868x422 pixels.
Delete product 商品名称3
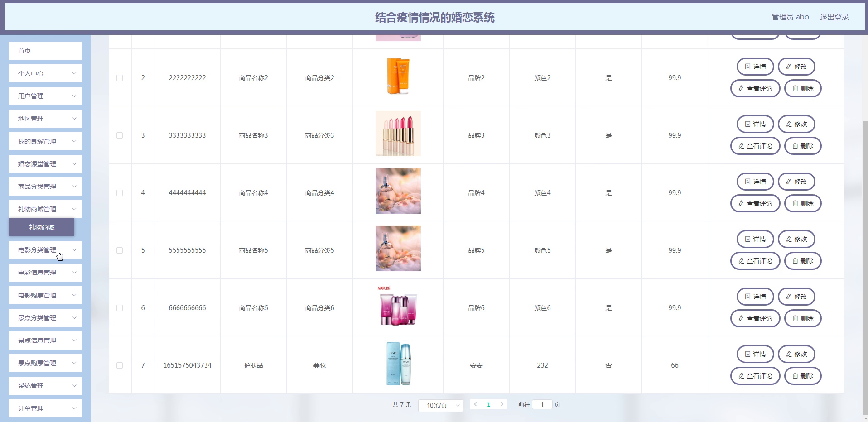(803, 146)
